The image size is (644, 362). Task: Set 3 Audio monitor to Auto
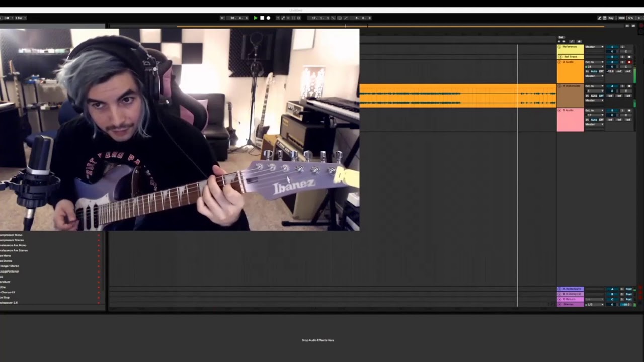tap(594, 71)
